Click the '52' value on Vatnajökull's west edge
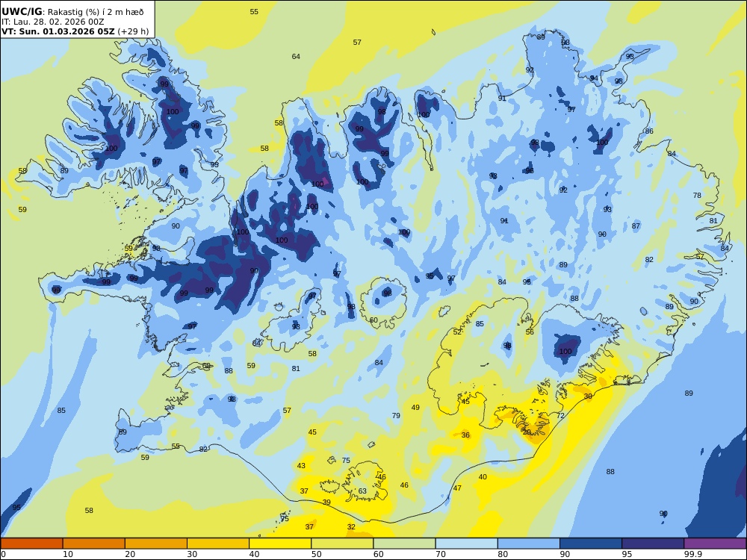Image resolution: width=747 pixels, height=560 pixels. click(457, 332)
